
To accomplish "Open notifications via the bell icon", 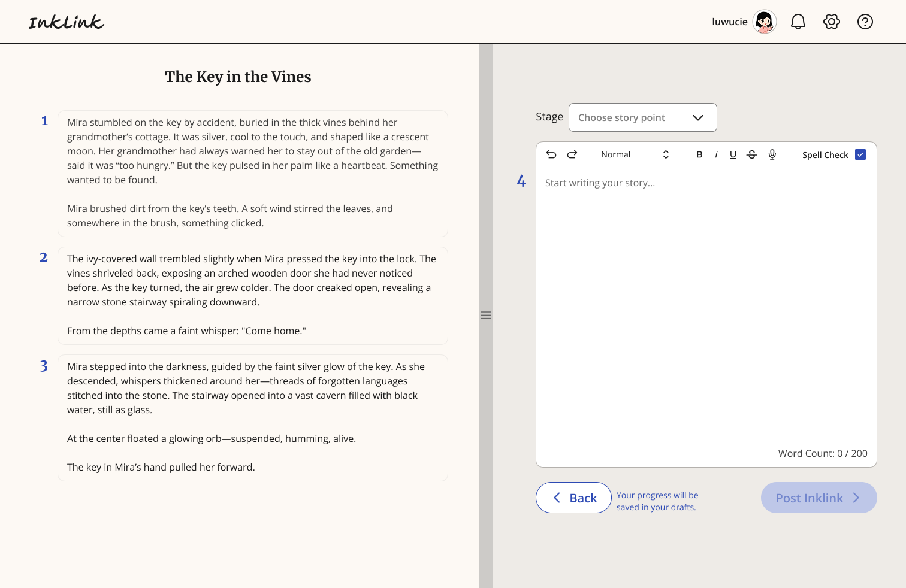I will (798, 22).
